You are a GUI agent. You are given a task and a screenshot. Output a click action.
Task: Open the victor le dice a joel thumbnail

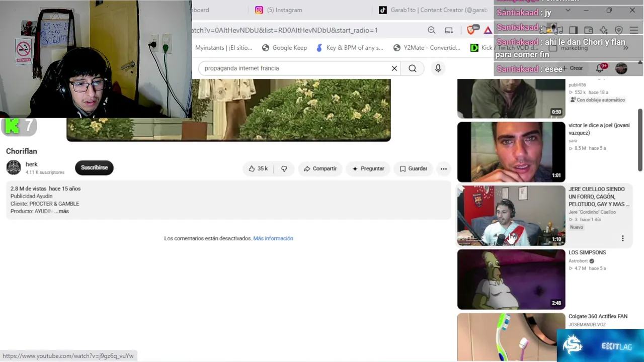click(x=511, y=152)
